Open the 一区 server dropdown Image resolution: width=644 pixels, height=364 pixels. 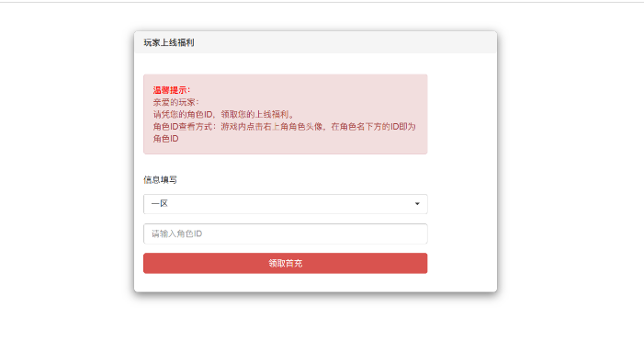286,204
